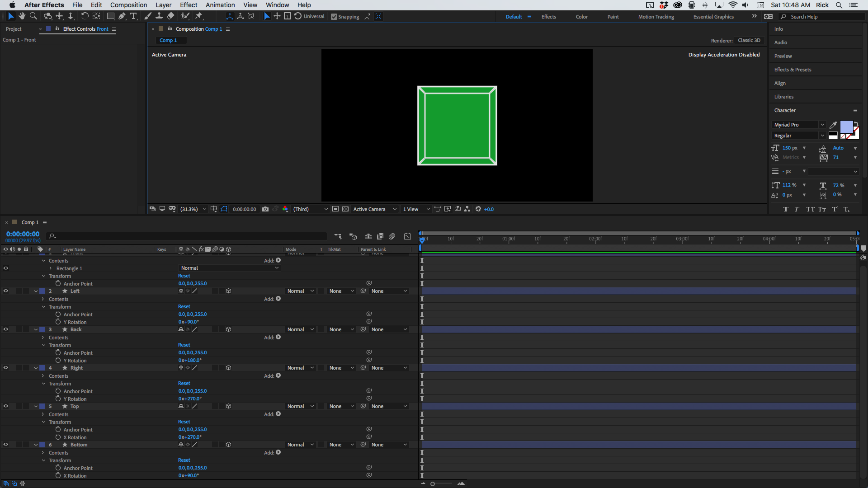Open the Graph Editor

[407, 236]
